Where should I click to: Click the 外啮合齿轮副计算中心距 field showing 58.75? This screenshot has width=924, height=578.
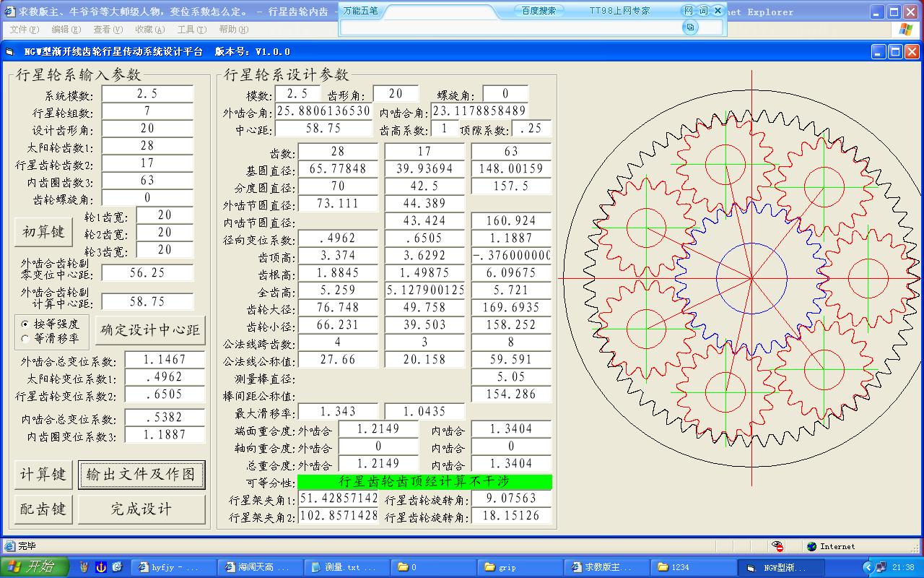tap(147, 302)
